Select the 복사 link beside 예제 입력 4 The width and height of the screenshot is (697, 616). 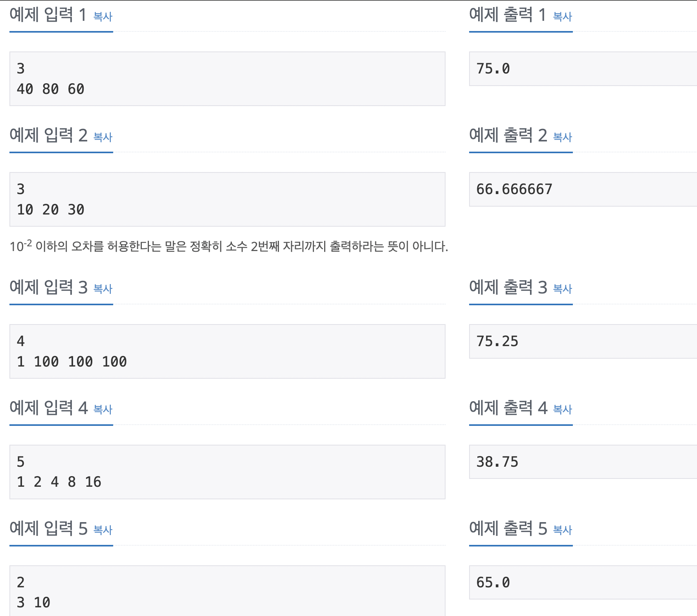pos(103,410)
